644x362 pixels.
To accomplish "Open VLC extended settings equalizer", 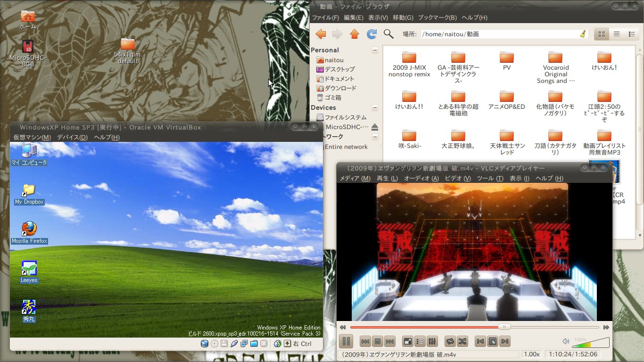I will pos(432,341).
